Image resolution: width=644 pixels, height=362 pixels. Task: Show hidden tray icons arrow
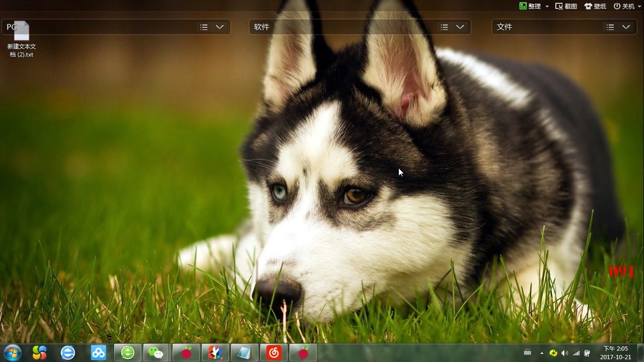(542, 353)
